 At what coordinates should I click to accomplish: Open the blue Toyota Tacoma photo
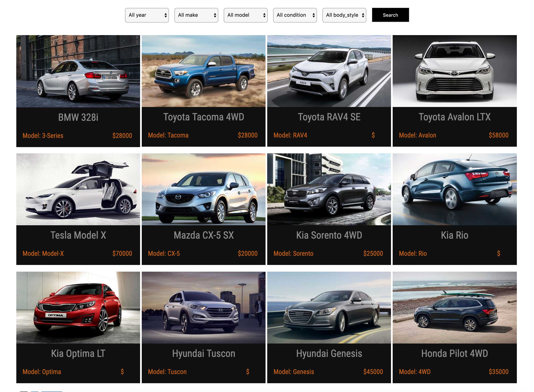(203, 71)
